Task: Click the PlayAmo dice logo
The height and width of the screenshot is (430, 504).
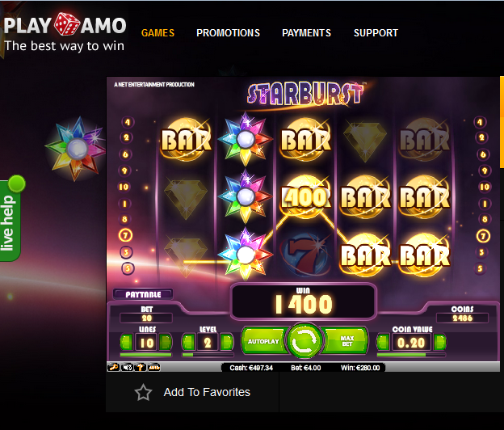Action: tap(67, 23)
